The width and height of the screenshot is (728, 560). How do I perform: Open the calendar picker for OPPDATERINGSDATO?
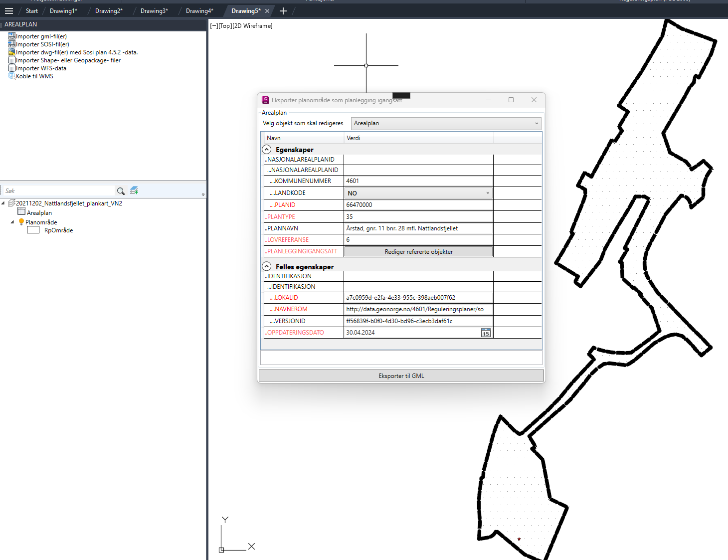pyautogui.click(x=486, y=333)
